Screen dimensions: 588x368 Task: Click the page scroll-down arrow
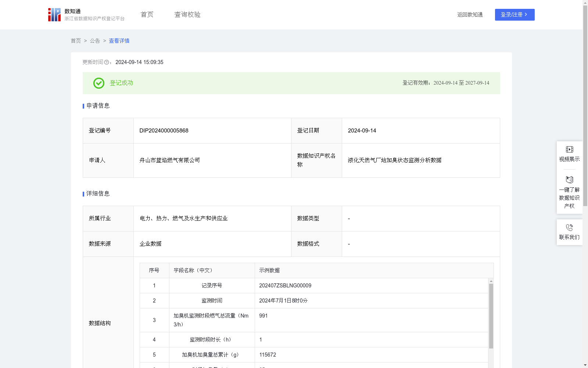point(585,365)
